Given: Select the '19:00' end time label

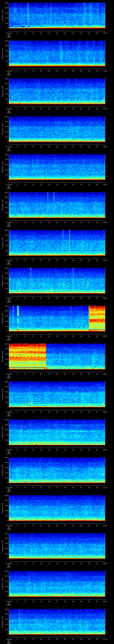Looking at the screenshot, I should pyautogui.click(x=105, y=184).
